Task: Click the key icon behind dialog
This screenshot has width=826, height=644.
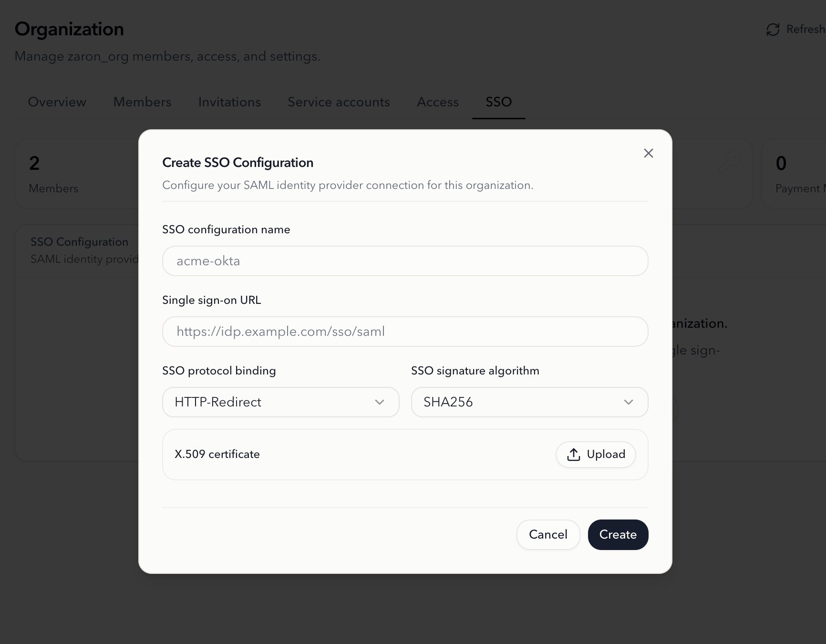Action: click(x=730, y=162)
